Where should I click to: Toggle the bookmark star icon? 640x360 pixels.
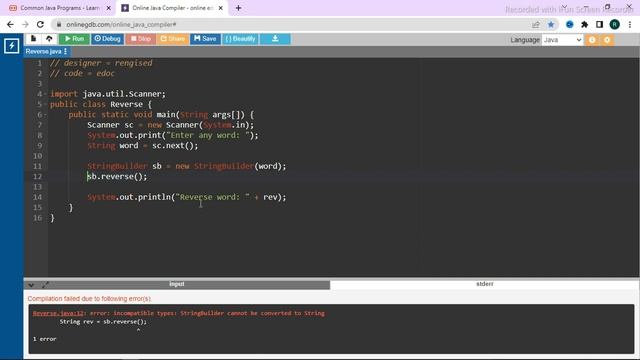coord(551,24)
